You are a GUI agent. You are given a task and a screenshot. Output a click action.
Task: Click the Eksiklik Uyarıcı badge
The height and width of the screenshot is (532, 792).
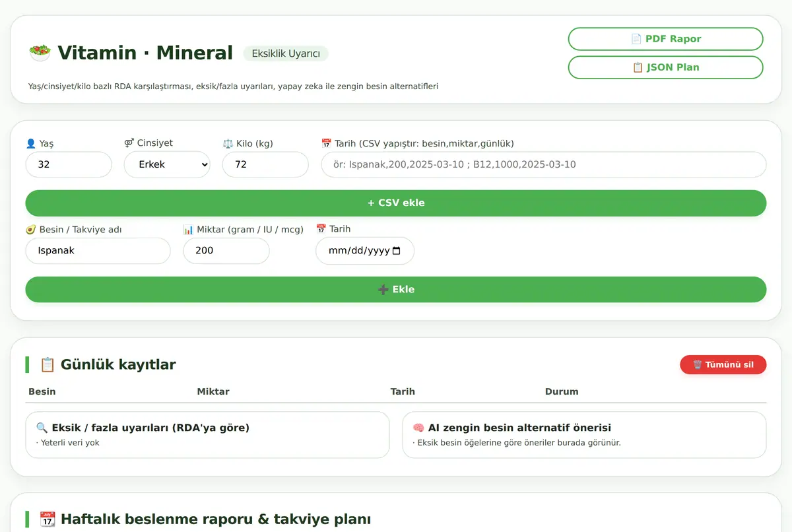point(286,53)
